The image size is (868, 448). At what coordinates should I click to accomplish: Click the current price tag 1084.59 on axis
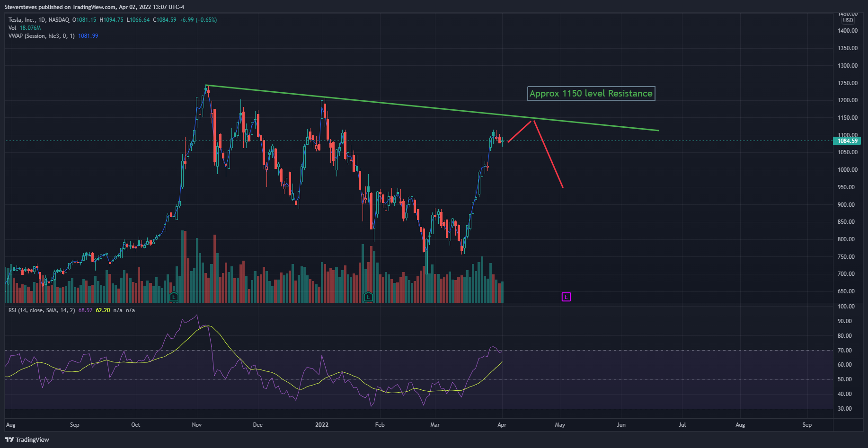[847, 141]
